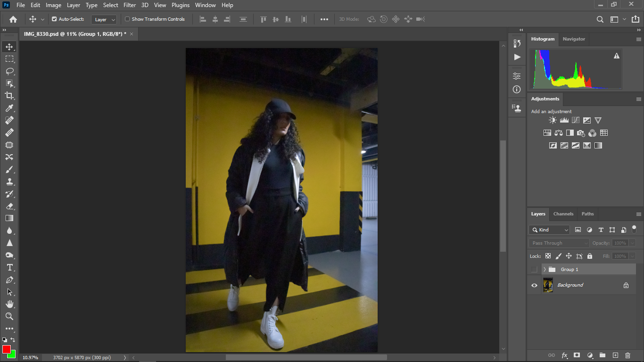
Task: Select the History Brush tool
Action: point(9,194)
